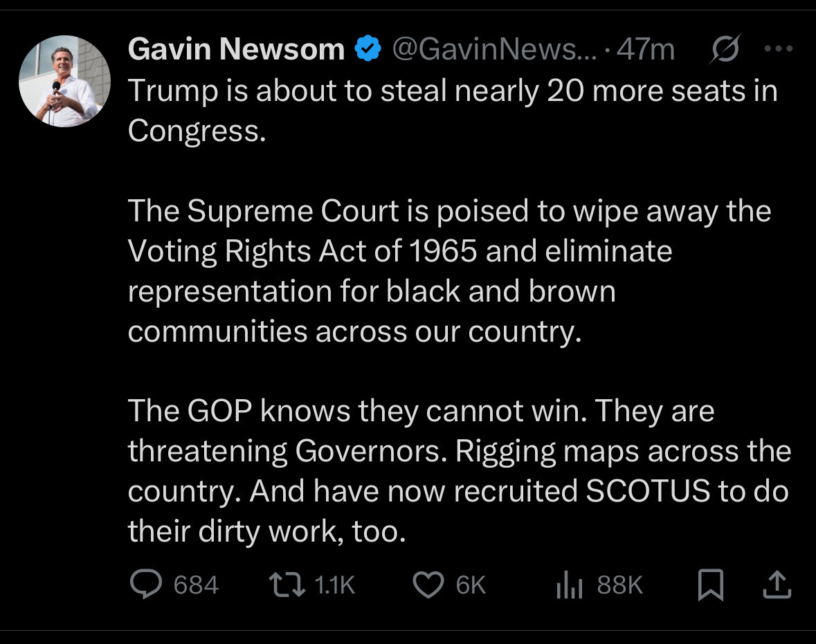
Task: Tap the share upload arrow icon
Action: (x=776, y=585)
